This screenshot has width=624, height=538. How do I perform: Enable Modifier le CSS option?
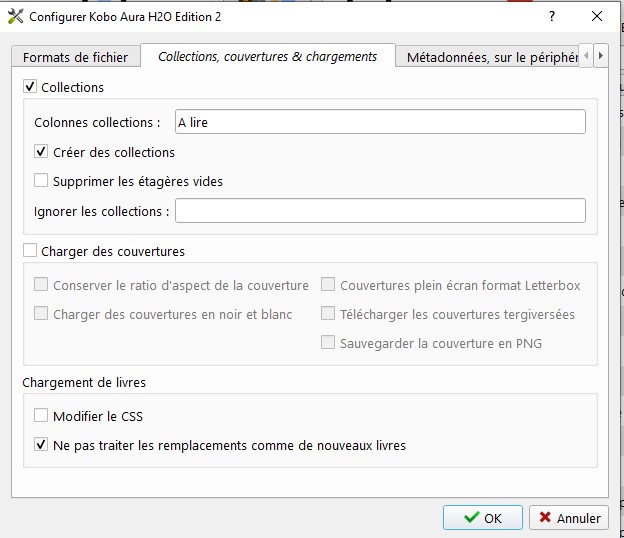coord(41,415)
